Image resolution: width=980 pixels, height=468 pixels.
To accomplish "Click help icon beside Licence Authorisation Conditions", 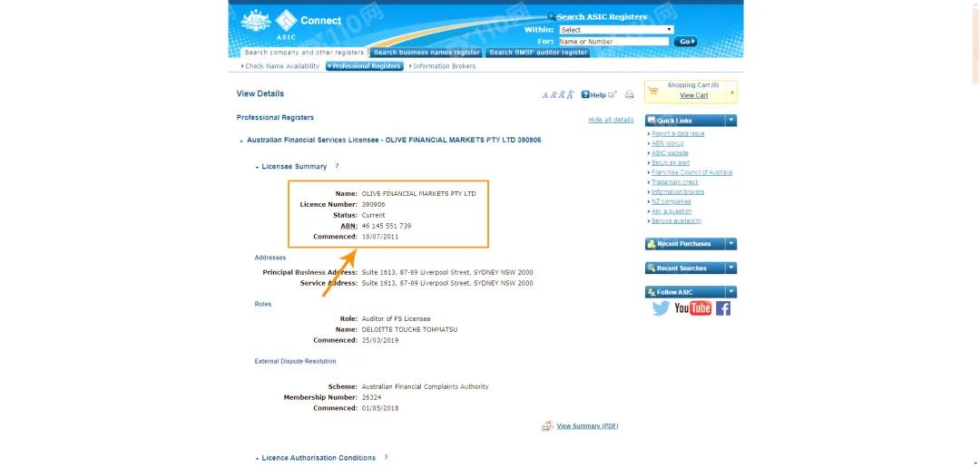I will coord(386,457).
